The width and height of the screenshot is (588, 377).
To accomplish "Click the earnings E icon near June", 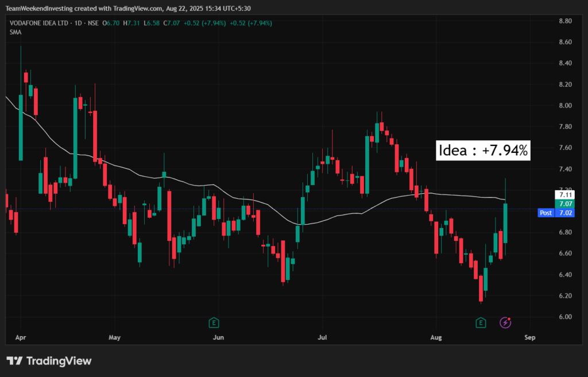I will (x=214, y=322).
